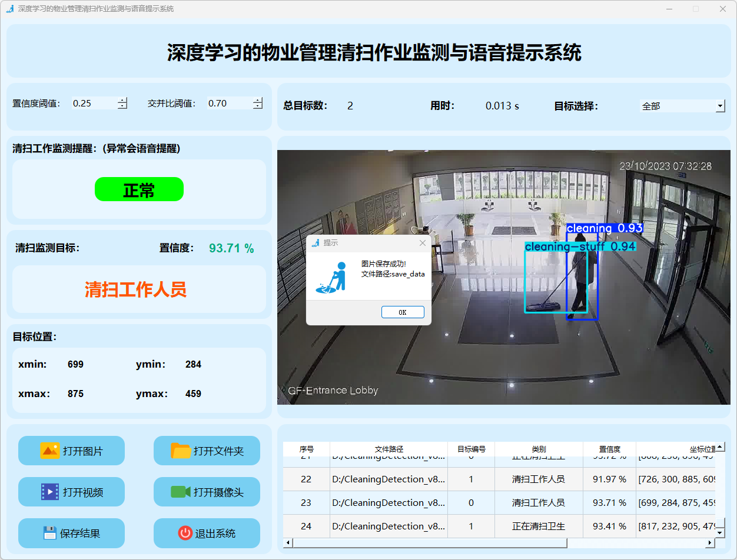Click the floppy disk save icon
Viewport: 737px width, 560px height.
coord(49,533)
